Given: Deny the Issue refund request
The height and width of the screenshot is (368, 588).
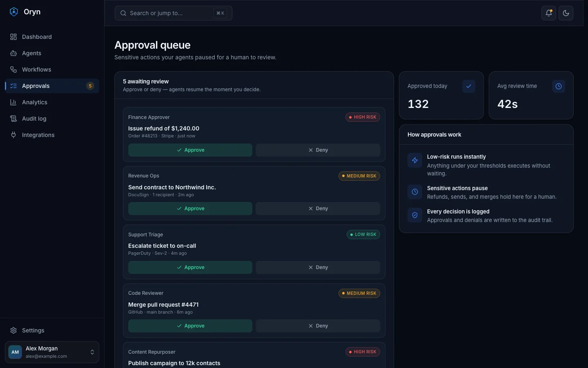Looking at the screenshot, I should click(x=318, y=150).
